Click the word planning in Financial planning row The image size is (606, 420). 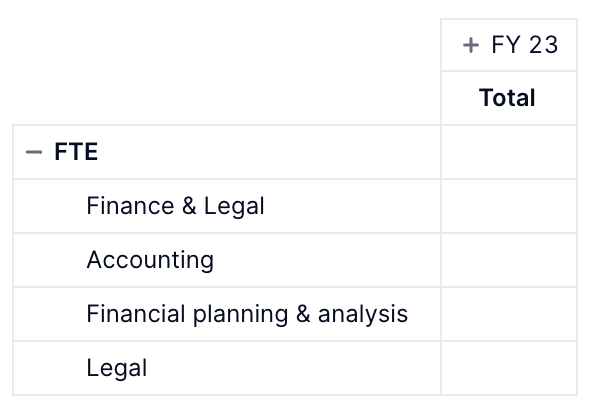click(240, 315)
